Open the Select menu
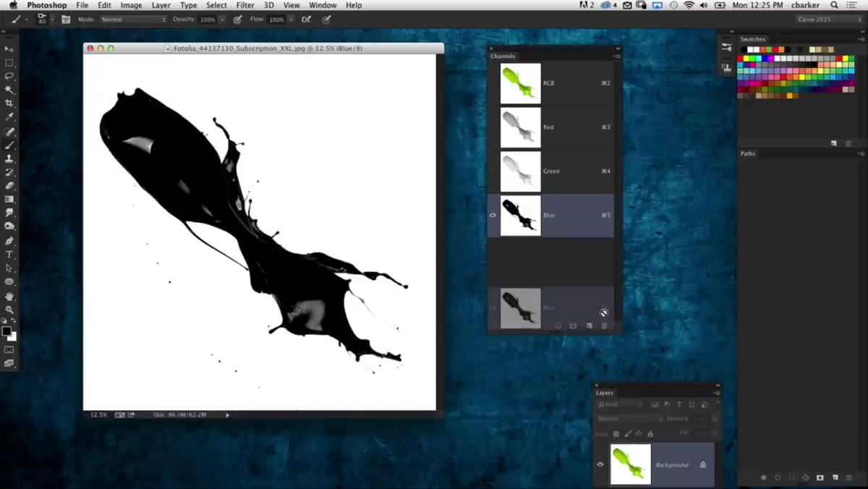 216,5
